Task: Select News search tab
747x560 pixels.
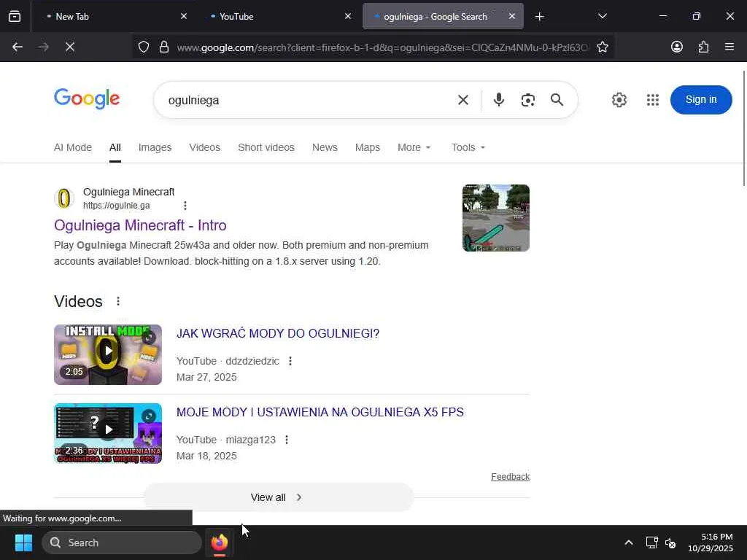Action: pyautogui.click(x=325, y=147)
